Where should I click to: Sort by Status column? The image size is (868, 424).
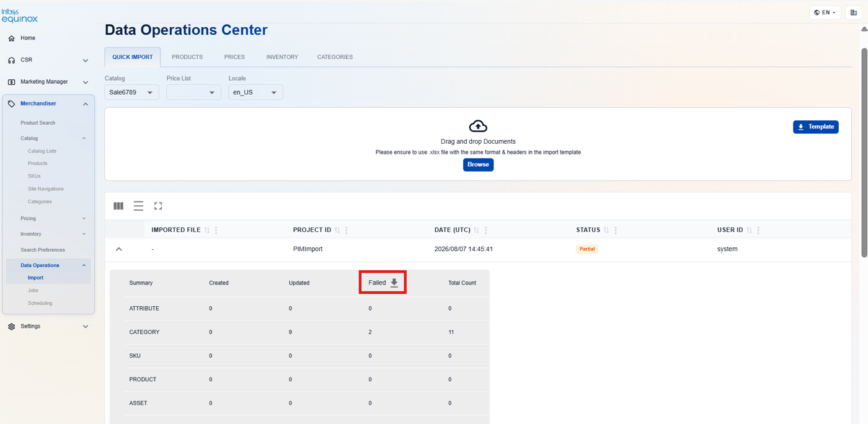[x=606, y=230]
